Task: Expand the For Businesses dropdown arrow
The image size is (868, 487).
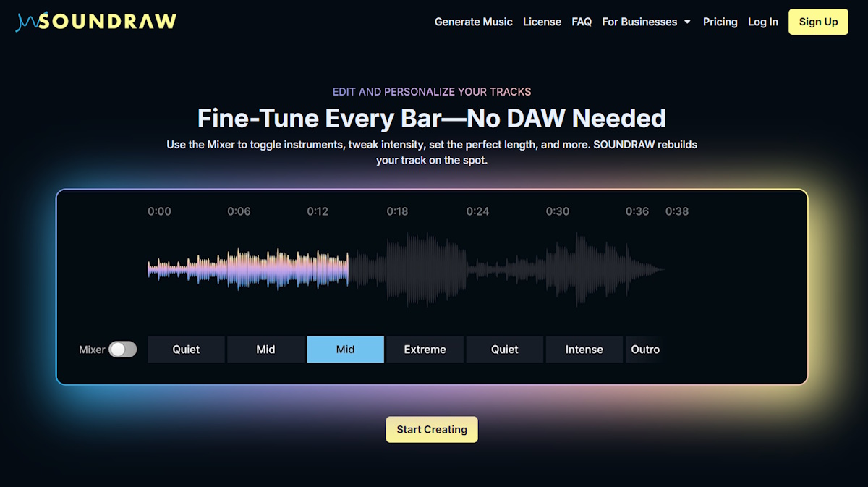Action: (687, 22)
